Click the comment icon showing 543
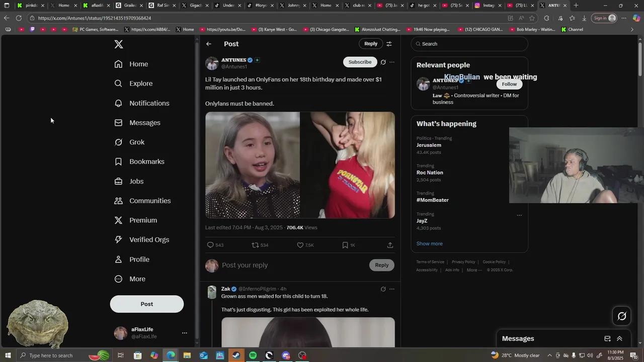Image resolution: width=644 pixels, height=362 pixels. [x=210, y=245]
